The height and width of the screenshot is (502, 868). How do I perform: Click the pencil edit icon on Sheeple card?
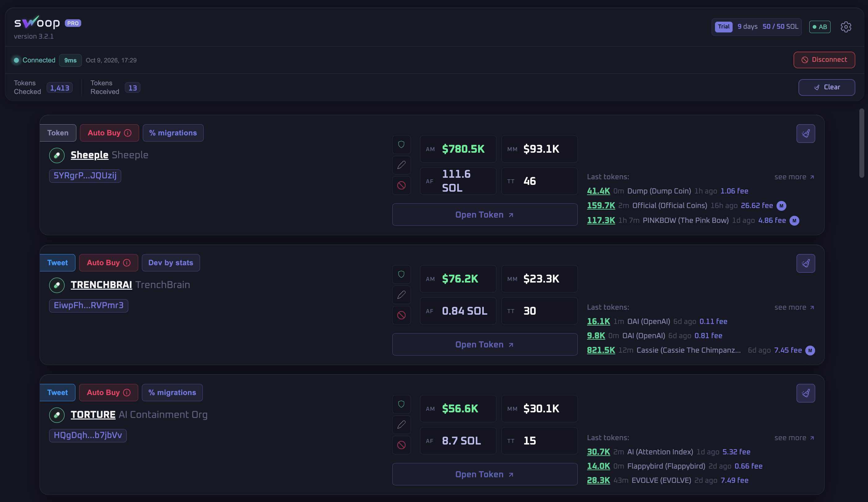(401, 165)
